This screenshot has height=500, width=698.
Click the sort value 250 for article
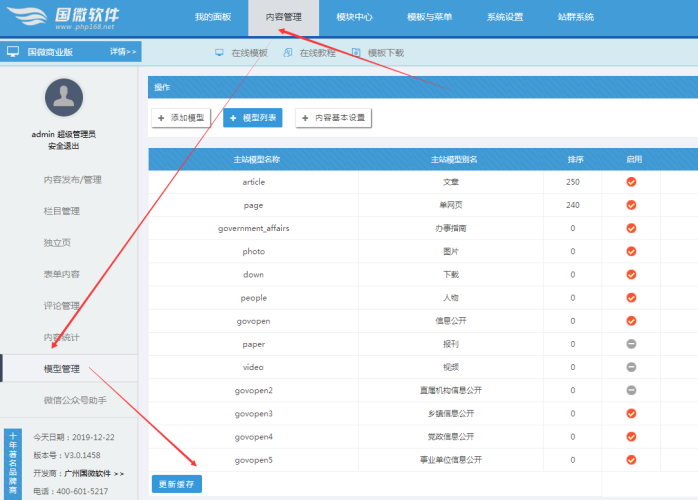572,182
